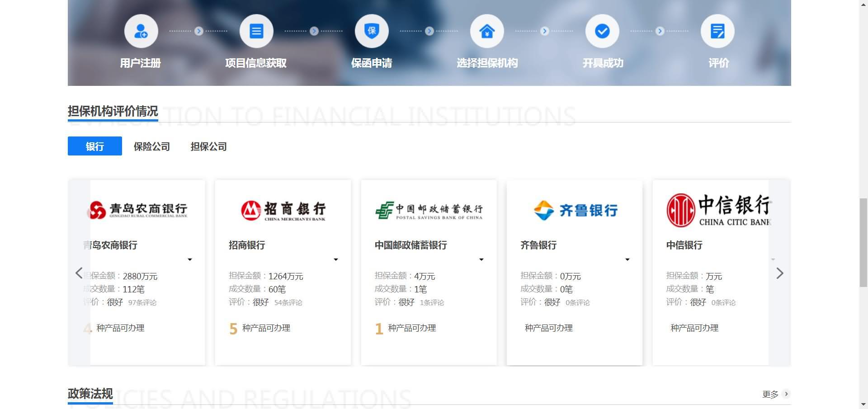
Task: Click the 选择担保机构 step label
Action: 487,63
